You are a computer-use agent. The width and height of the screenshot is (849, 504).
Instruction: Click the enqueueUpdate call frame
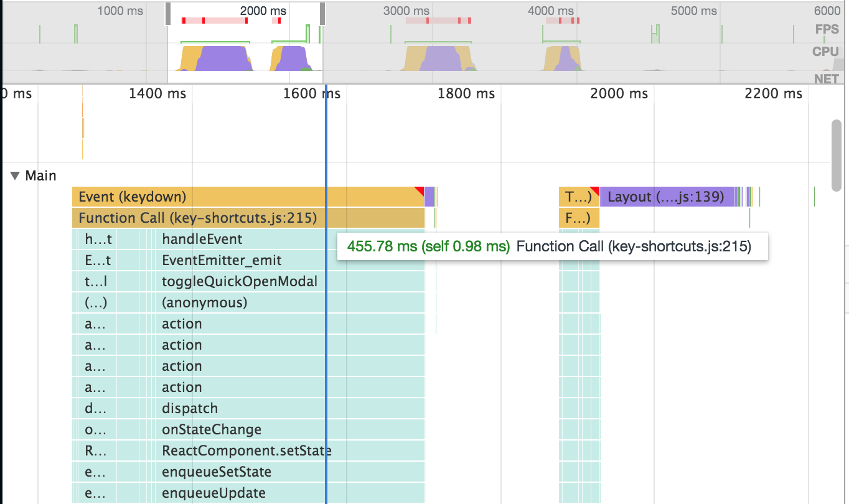(289, 493)
